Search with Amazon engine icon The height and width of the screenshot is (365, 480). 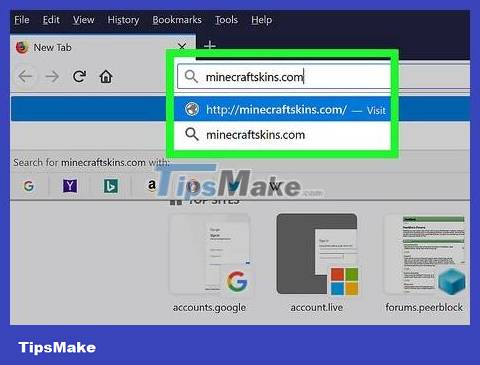pos(152,184)
